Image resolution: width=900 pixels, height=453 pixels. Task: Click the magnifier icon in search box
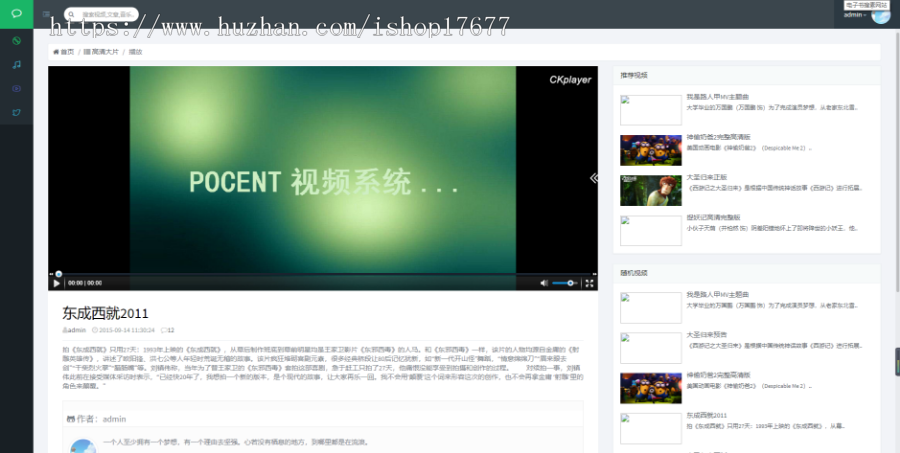tap(71, 14)
